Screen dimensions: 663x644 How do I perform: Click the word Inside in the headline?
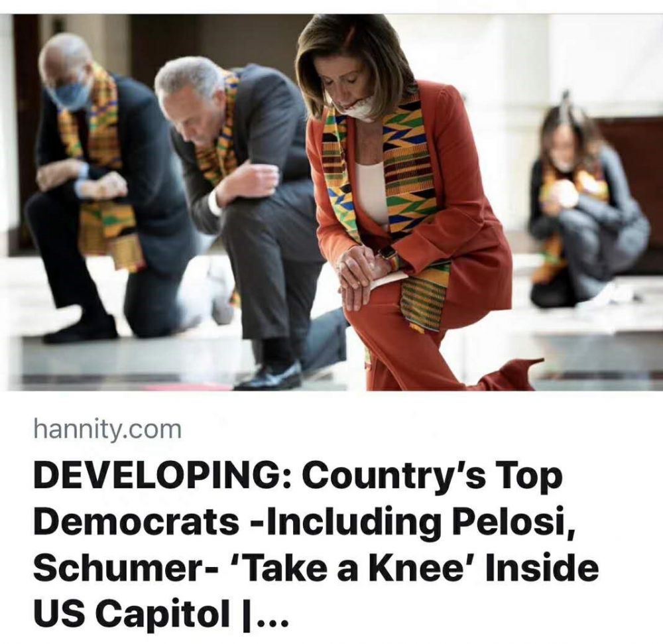click(542, 568)
